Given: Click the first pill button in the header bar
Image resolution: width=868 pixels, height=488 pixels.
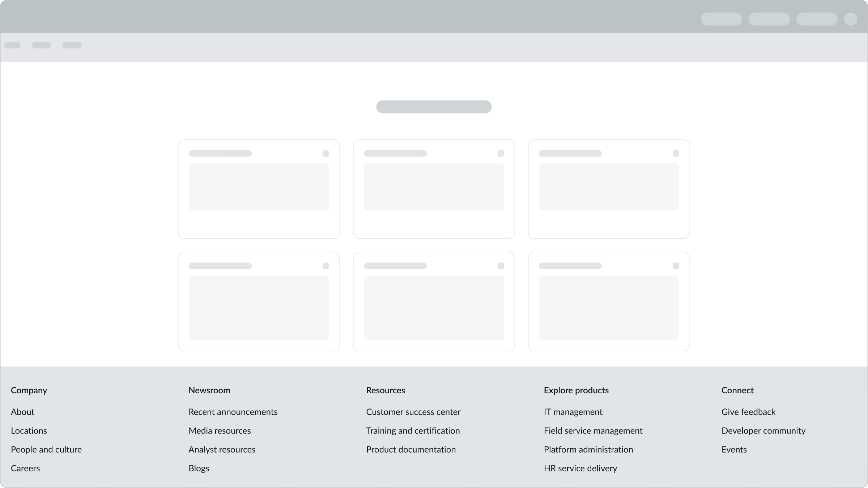Looking at the screenshot, I should click(x=721, y=18).
